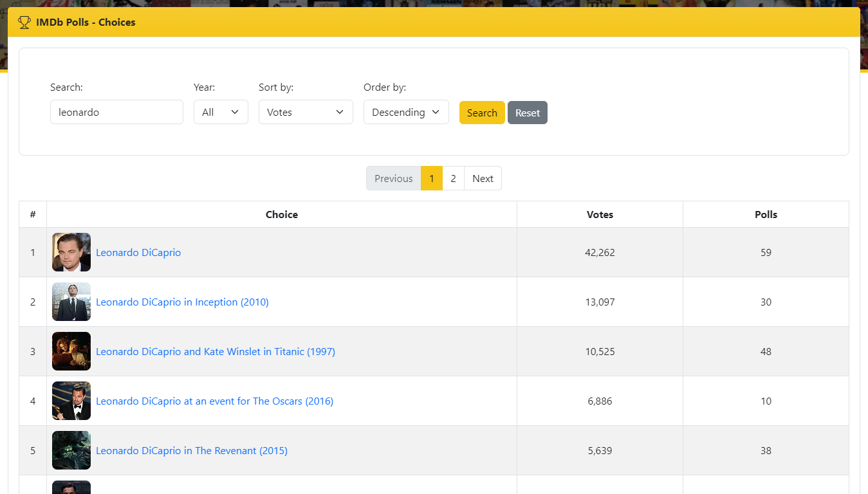Click the "Sort by:" field label
Screen dimensions: 868x494
(276, 87)
